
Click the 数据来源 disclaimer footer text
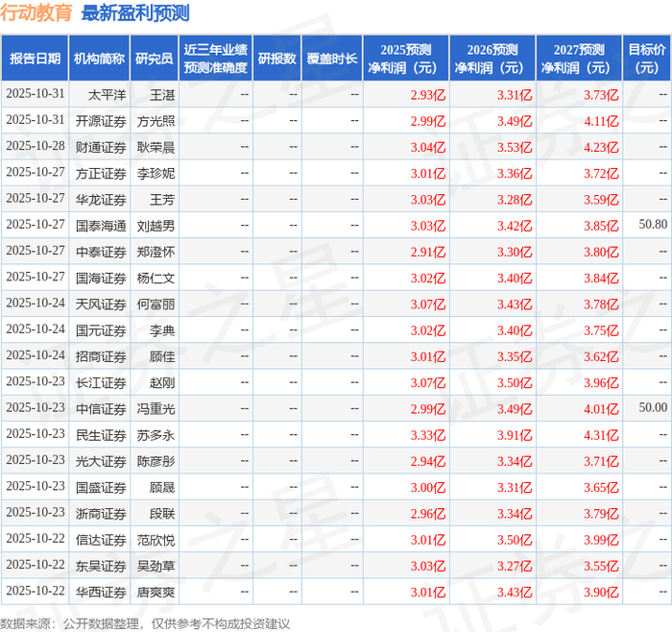click(145, 623)
